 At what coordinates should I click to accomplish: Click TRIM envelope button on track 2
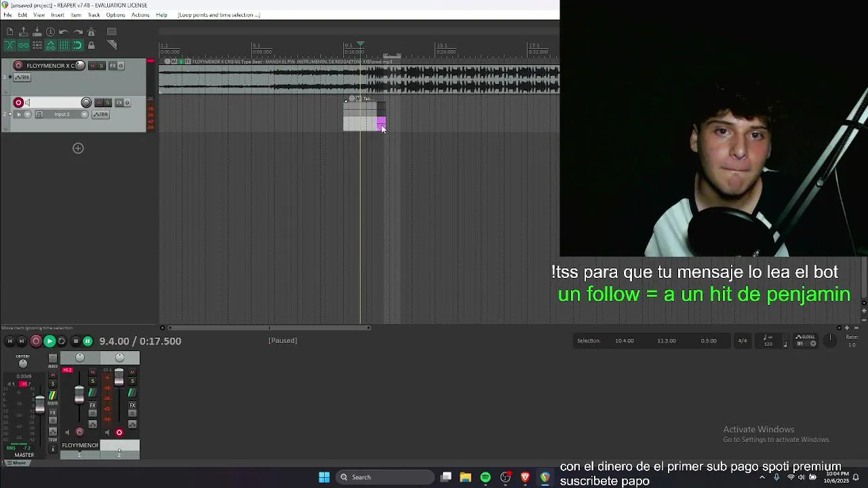100,114
